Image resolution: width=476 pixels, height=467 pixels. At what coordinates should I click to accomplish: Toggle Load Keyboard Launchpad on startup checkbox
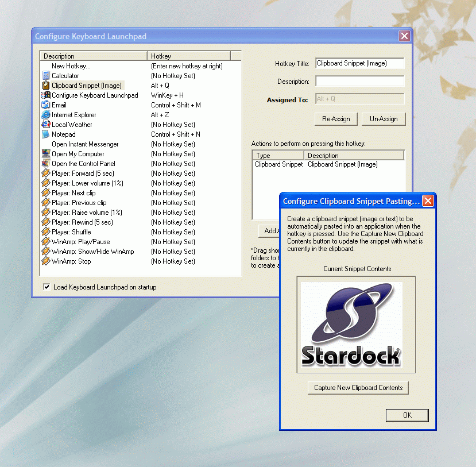coord(47,287)
